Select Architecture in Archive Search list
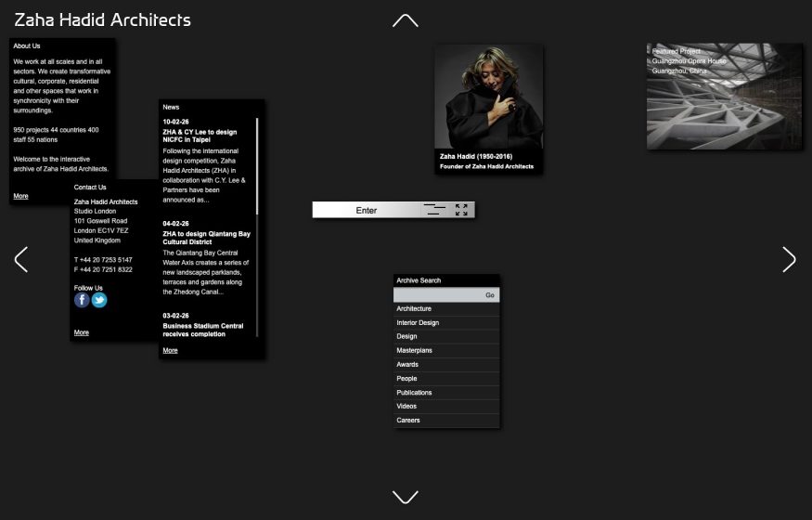The image size is (812, 520). tap(414, 308)
